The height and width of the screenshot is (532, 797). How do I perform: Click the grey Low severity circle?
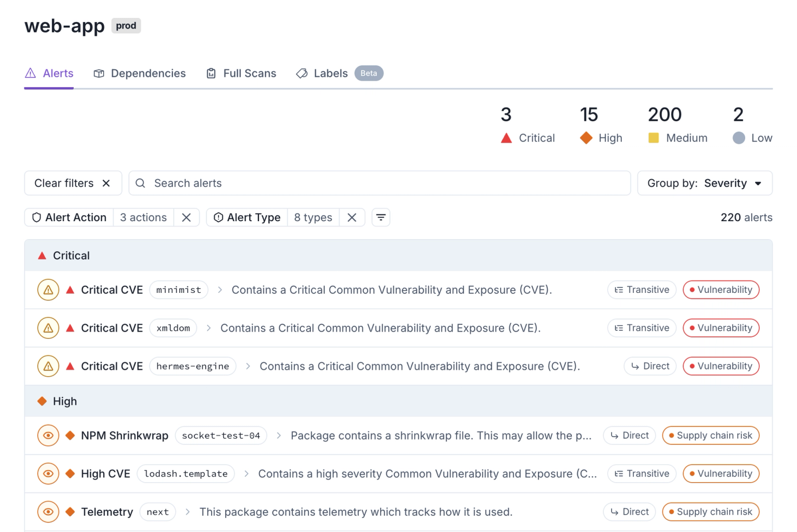739,138
